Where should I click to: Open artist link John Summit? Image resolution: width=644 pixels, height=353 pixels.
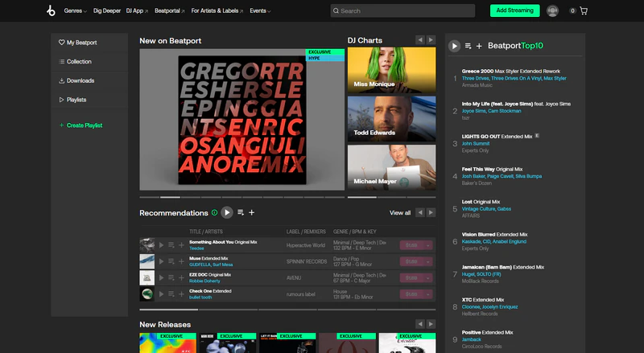[x=475, y=144]
